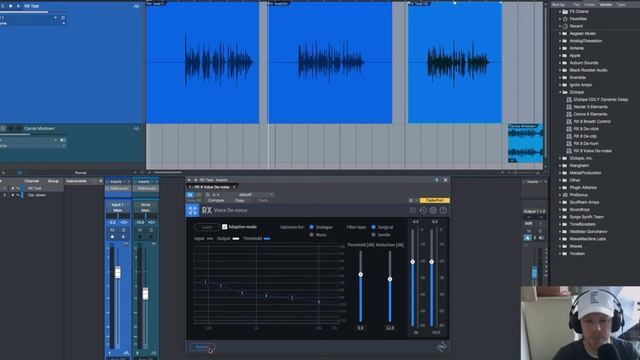The image size is (640, 360).
Task: Sort browser by Vendor tab
Action: [606, 4]
